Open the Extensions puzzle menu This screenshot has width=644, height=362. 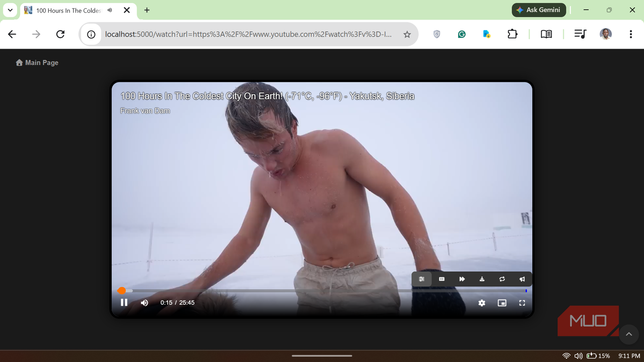point(512,34)
